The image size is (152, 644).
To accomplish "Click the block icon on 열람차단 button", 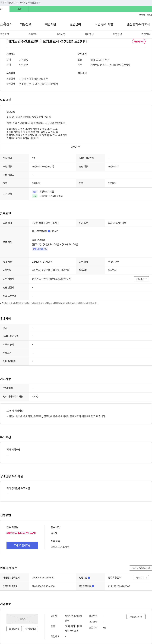I will pos(27,629).
